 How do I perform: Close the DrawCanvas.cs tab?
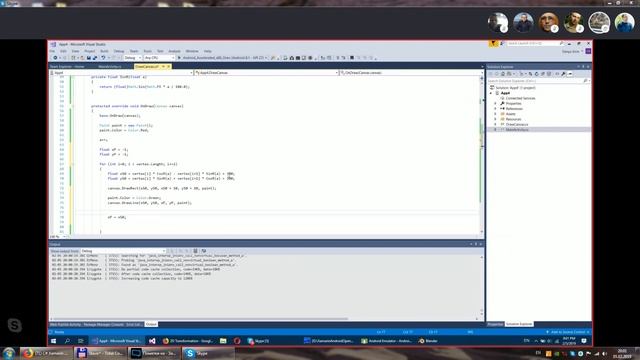pos(169,67)
